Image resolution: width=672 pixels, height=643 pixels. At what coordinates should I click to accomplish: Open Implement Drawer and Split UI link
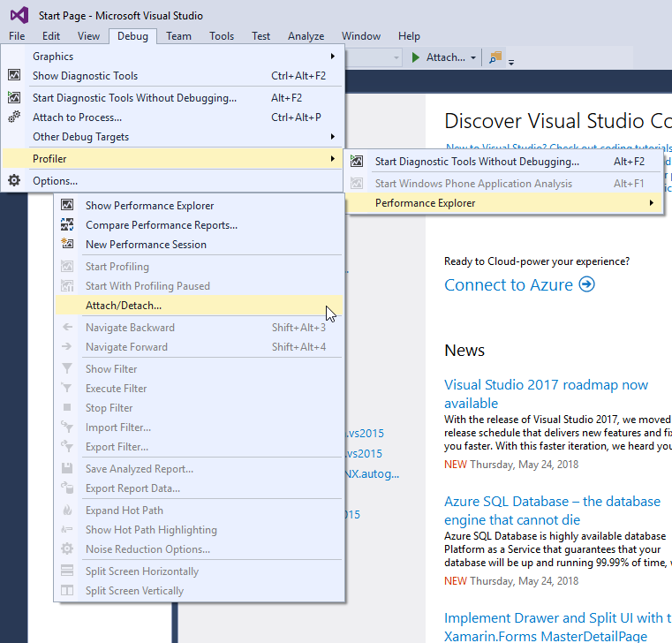(557, 627)
